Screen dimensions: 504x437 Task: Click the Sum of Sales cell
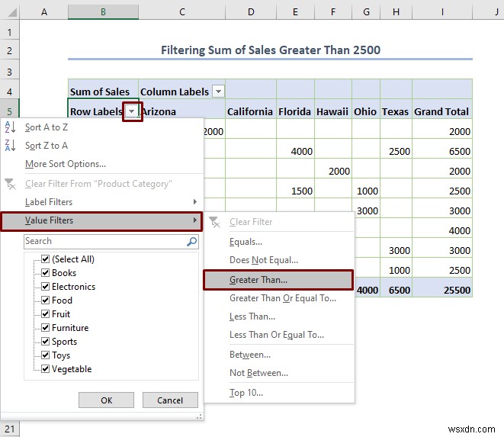pyautogui.click(x=103, y=88)
